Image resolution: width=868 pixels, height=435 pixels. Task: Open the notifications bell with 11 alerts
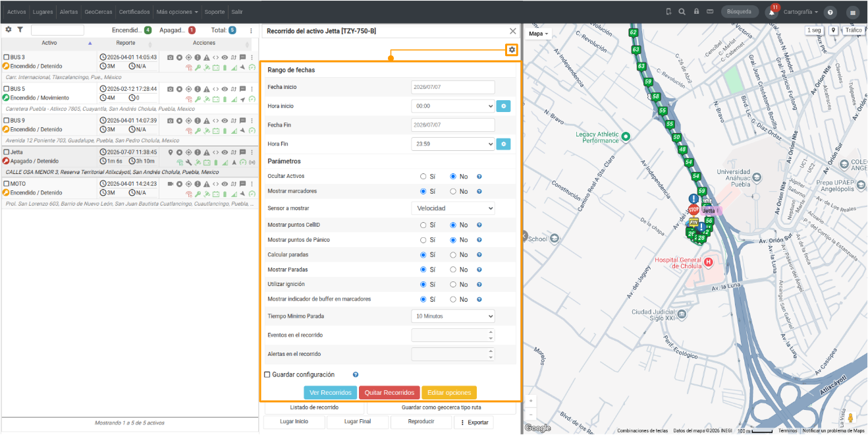pyautogui.click(x=772, y=12)
